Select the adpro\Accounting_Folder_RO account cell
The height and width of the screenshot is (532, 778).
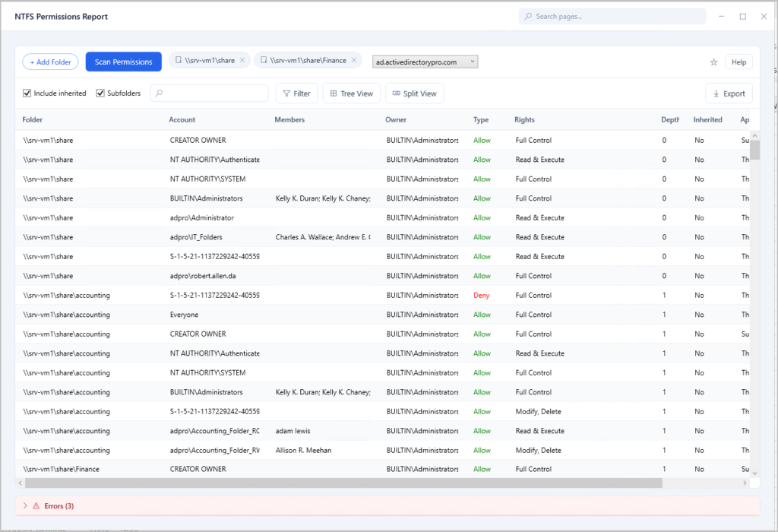click(x=214, y=431)
